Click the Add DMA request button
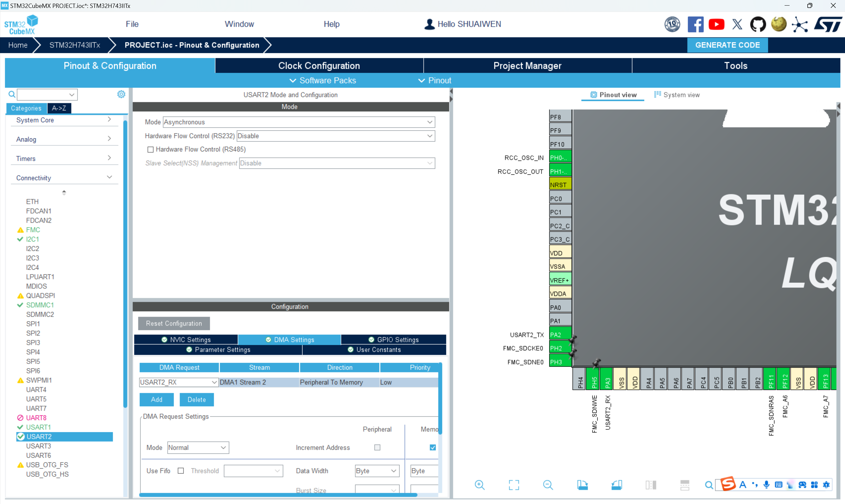 156,399
